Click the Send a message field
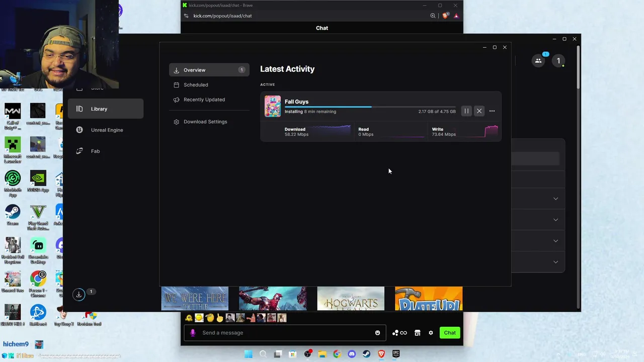Image resolution: width=644 pixels, height=362 pixels. (285, 332)
